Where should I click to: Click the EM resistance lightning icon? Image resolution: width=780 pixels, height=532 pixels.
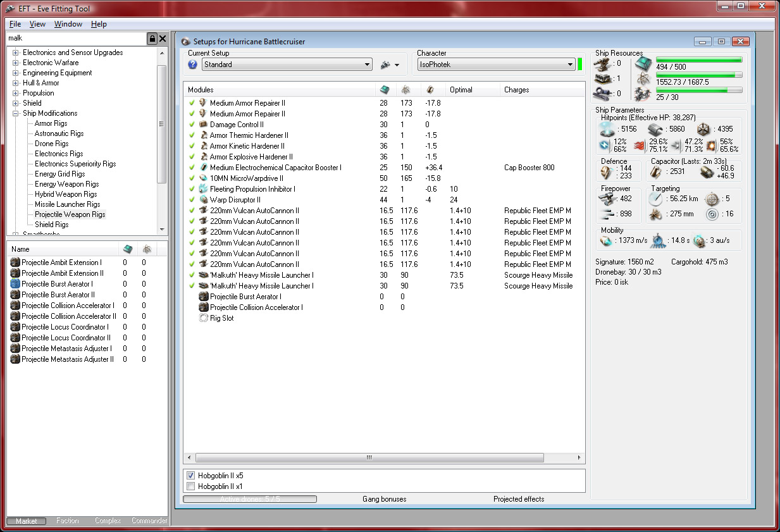604,145
